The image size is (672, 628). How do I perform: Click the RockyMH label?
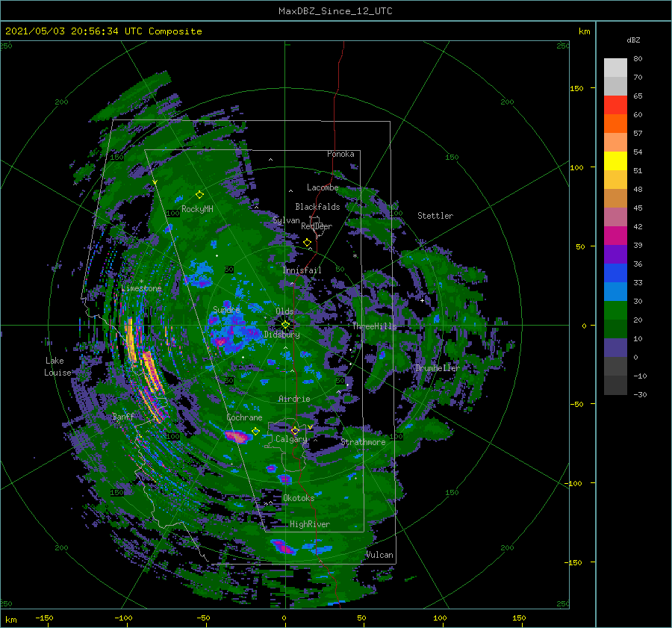pyautogui.click(x=197, y=209)
